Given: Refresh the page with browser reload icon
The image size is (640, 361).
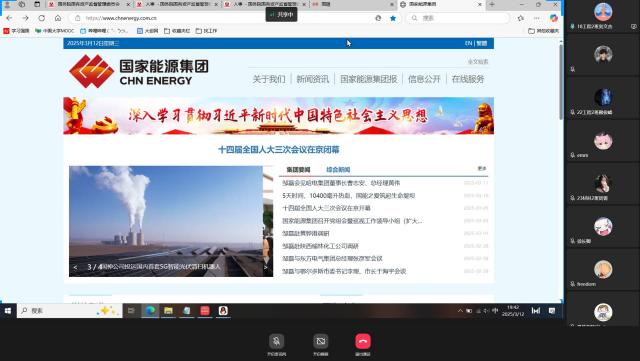Looking at the screenshot, I should (x=42, y=18).
